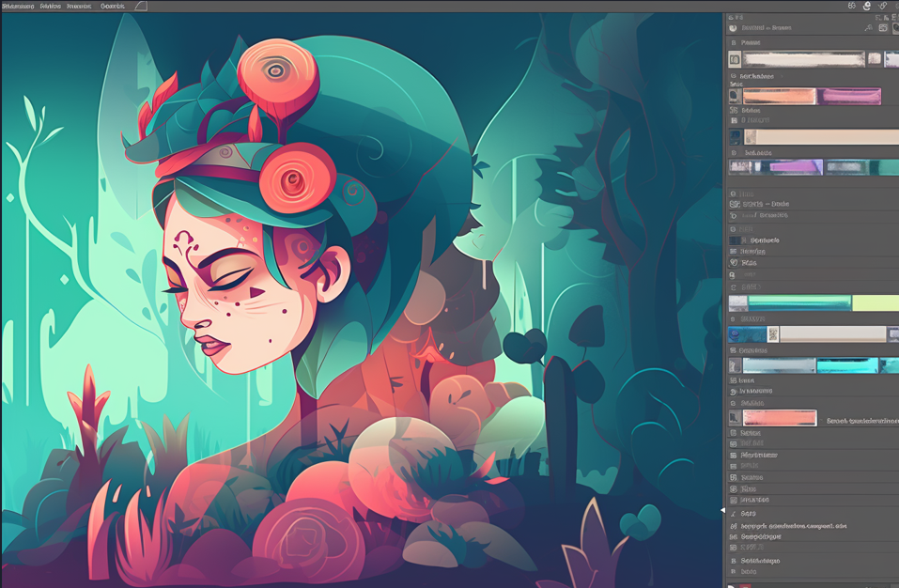Click the square icon left of the white bar
899x588 pixels.
[735, 59]
